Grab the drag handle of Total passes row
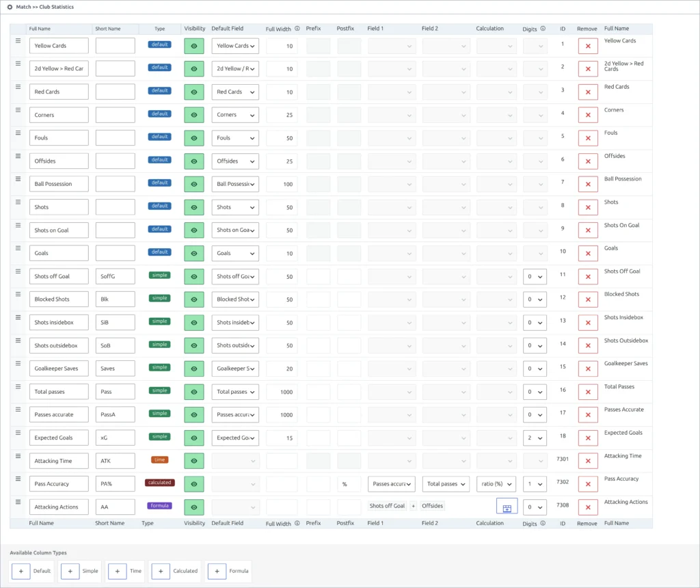 click(18, 386)
